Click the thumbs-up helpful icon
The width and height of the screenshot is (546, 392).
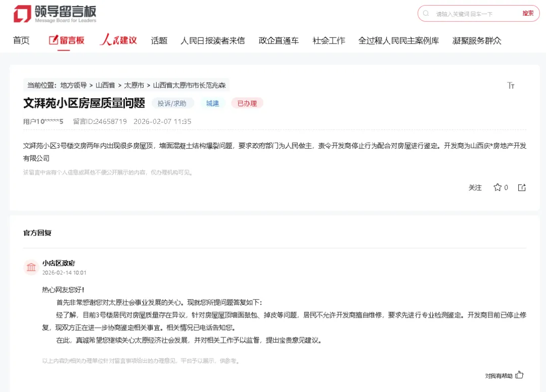[x=519, y=375]
